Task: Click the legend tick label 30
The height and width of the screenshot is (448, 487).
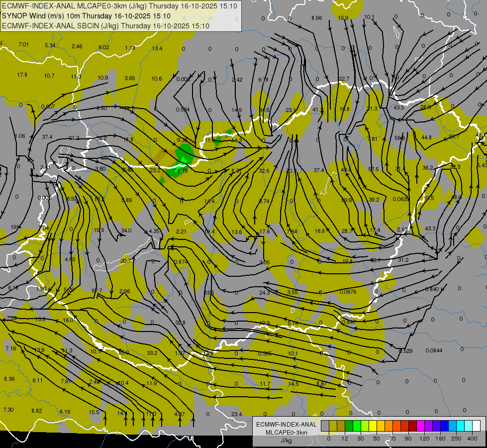Action: click(360, 439)
